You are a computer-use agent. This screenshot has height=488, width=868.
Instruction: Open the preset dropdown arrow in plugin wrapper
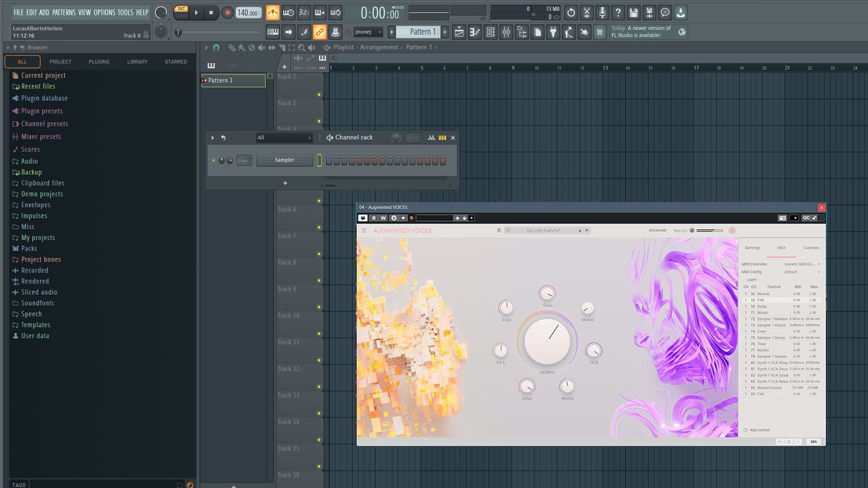471,218
